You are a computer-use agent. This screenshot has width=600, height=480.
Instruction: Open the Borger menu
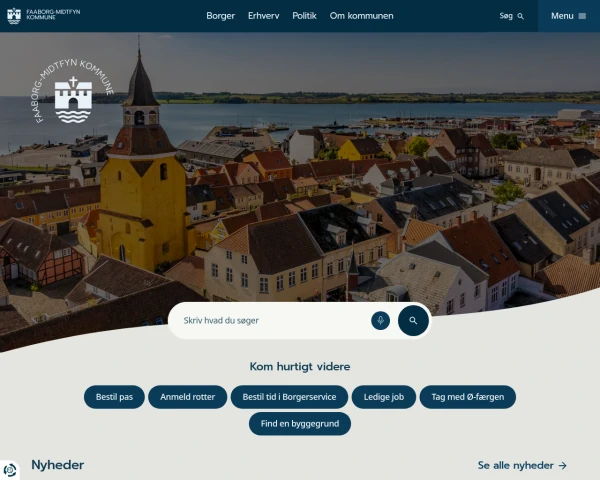tap(220, 16)
